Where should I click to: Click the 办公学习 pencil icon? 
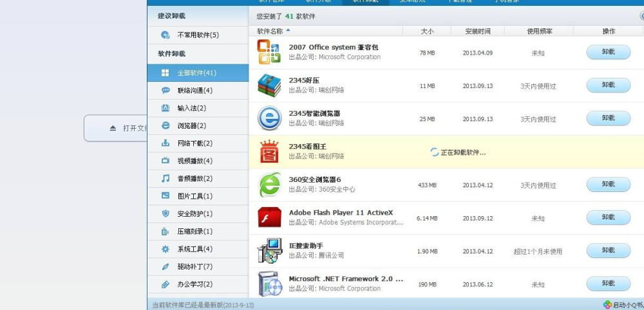click(166, 284)
